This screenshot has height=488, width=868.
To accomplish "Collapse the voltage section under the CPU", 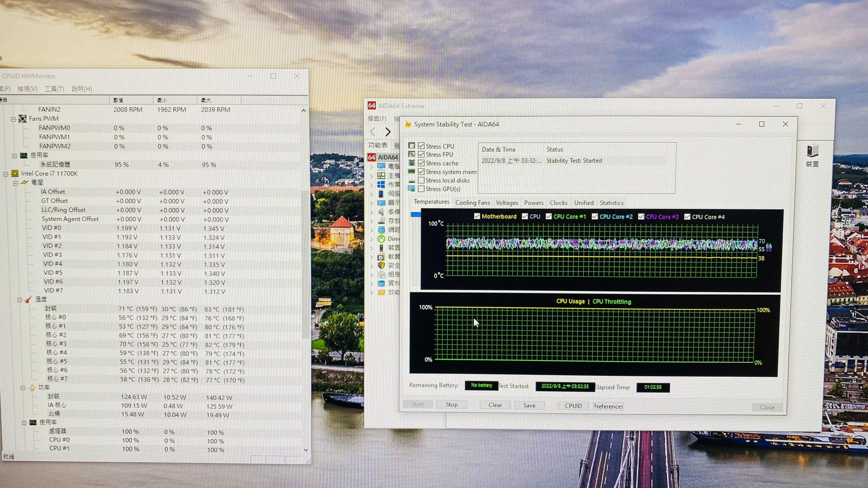I will [x=15, y=183].
